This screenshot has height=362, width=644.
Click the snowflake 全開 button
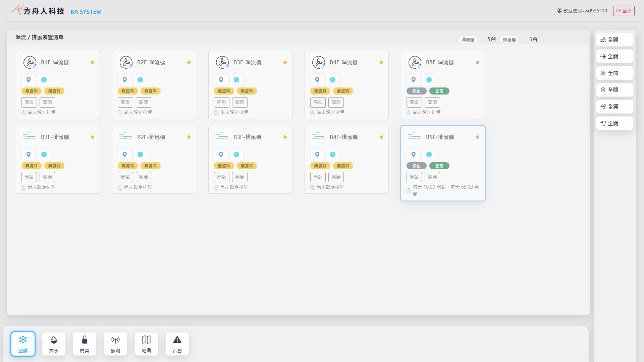pyautogui.click(x=614, y=73)
